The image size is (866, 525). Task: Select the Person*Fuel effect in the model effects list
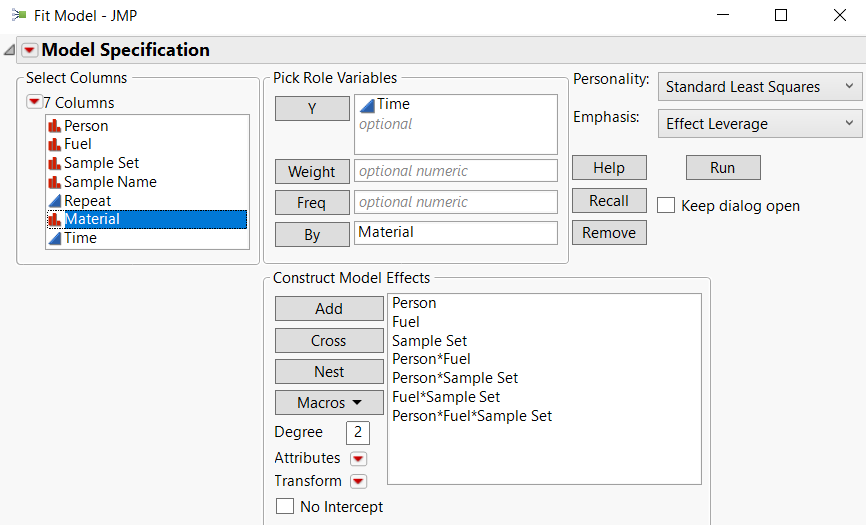coord(431,359)
